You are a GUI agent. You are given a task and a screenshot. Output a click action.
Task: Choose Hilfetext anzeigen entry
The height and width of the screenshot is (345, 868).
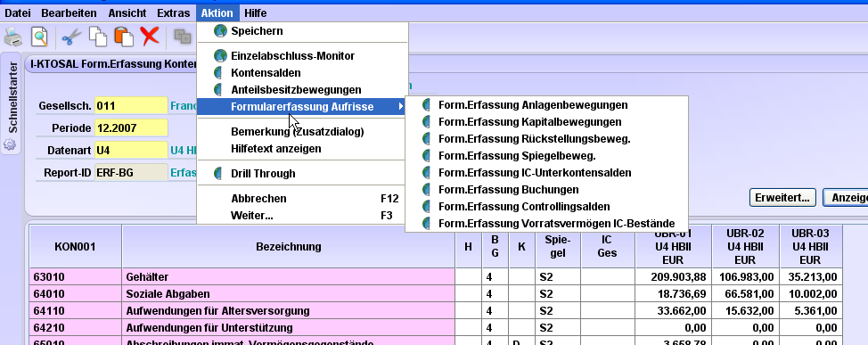click(302, 148)
